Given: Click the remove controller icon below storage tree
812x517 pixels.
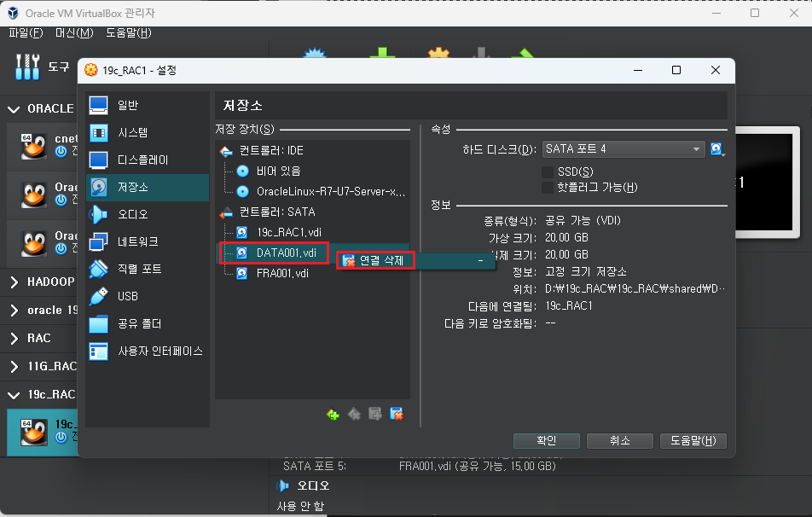Looking at the screenshot, I should point(354,415).
